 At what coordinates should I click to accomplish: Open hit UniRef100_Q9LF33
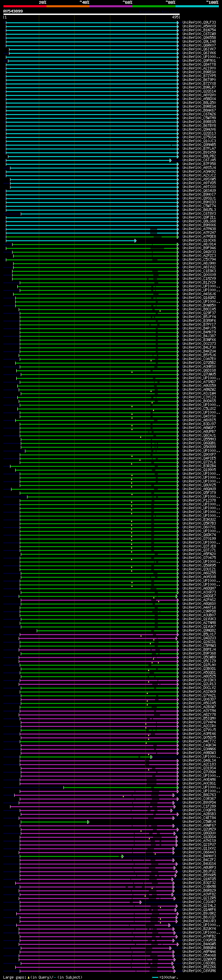pyautogui.click(x=199, y=23)
